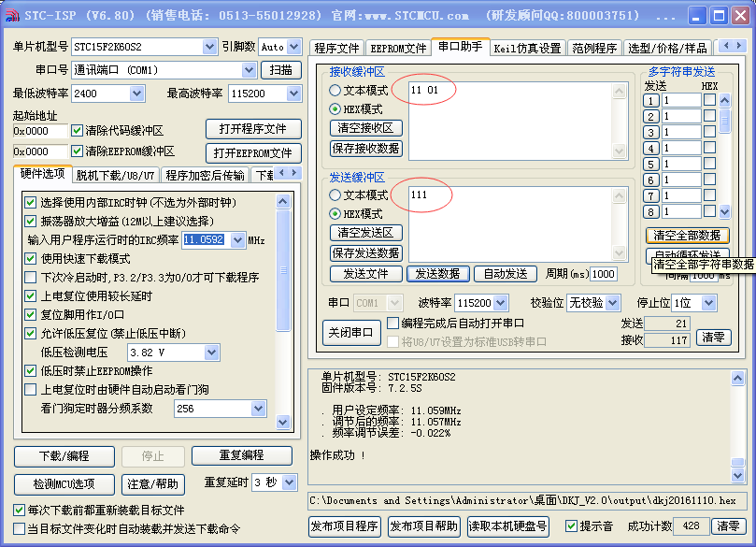Click the STC-ISP title bar app icon
The width and height of the screenshot is (756, 547).
click(x=11, y=16)
